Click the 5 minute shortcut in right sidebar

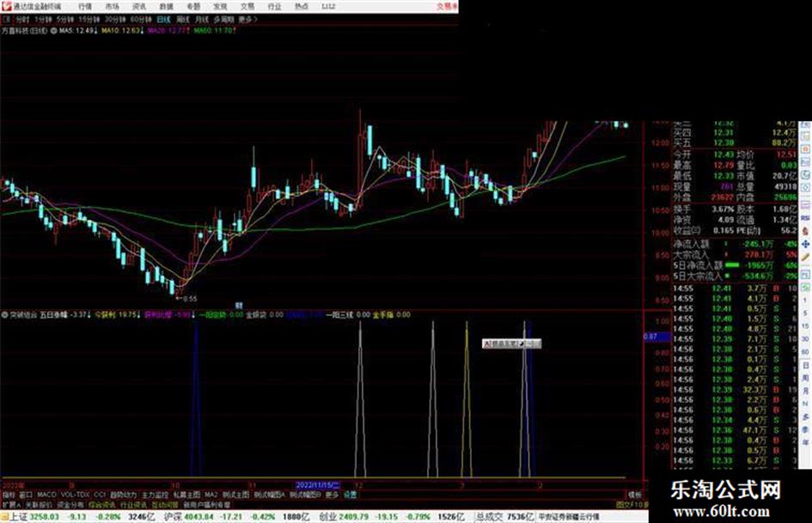[805, 313]
